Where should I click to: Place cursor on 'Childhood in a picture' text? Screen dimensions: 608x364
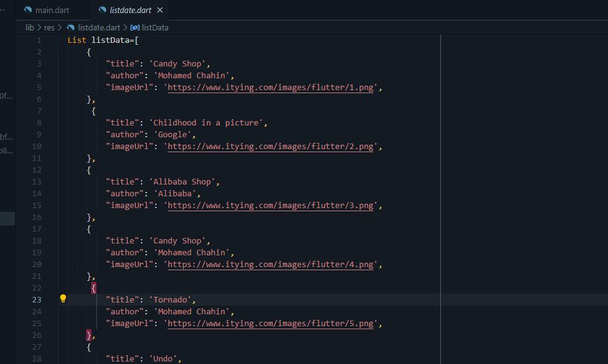pos(206,122)
